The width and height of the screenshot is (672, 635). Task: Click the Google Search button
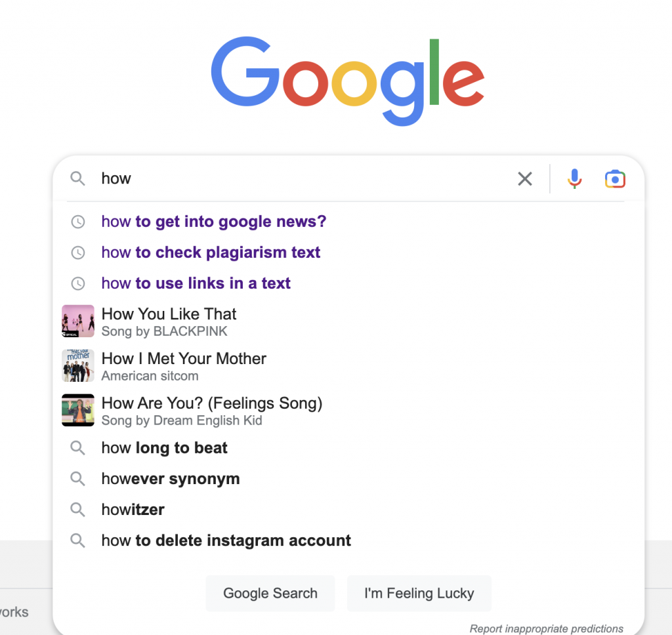tap(270, 593)
